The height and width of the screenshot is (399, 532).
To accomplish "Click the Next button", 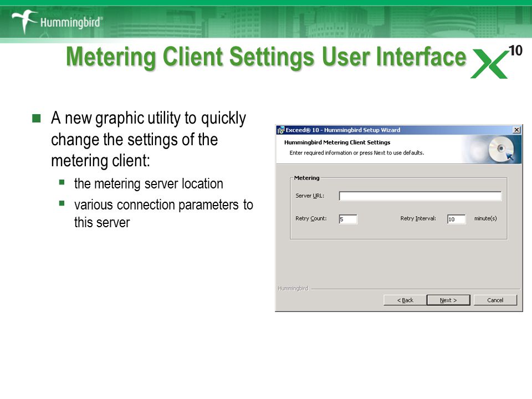I will tap(448, 300).
